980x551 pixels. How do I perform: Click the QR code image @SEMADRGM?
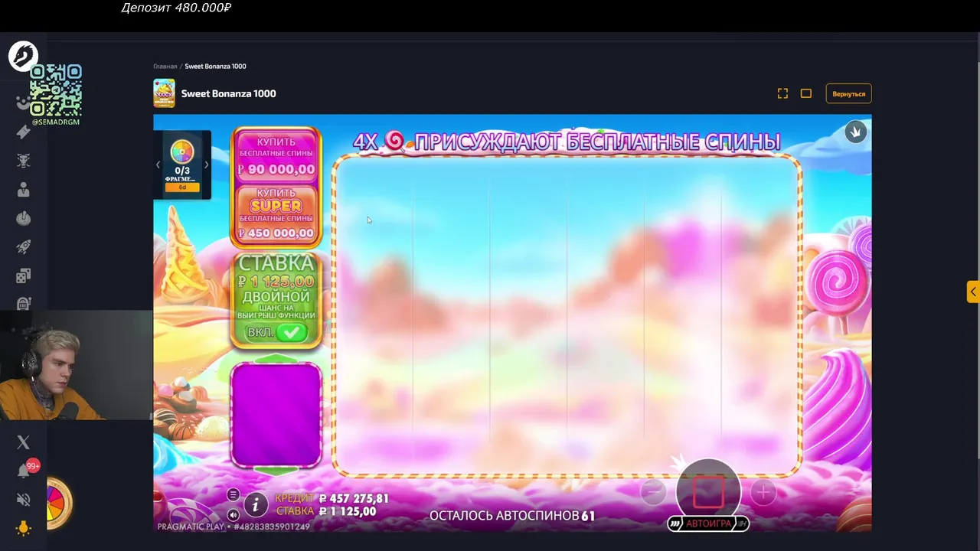tap(56, 90)
